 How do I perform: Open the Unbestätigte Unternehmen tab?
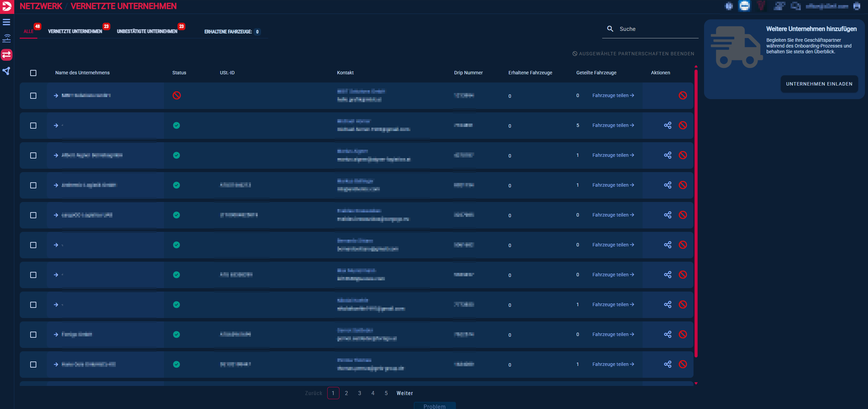[x=147, y=31]
